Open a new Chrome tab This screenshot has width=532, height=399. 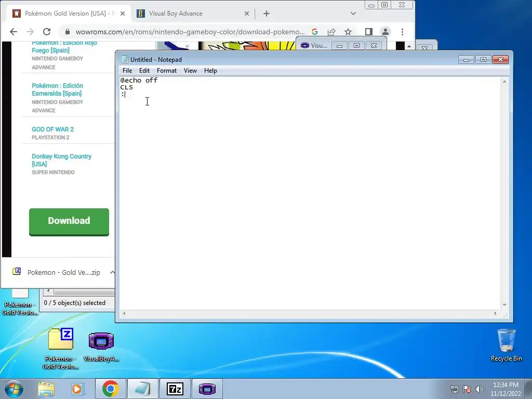click(x=267, y=14)
